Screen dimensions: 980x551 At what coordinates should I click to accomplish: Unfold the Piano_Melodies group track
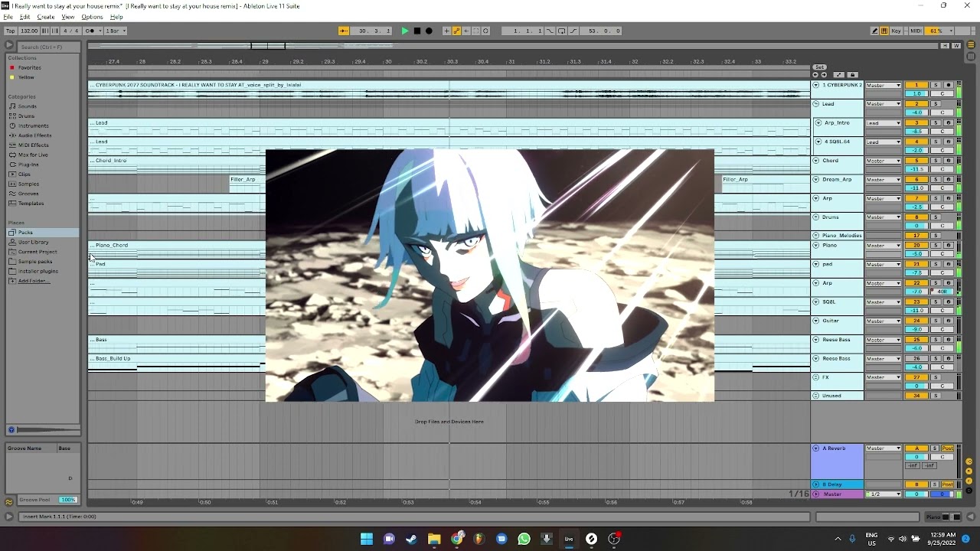816,236
